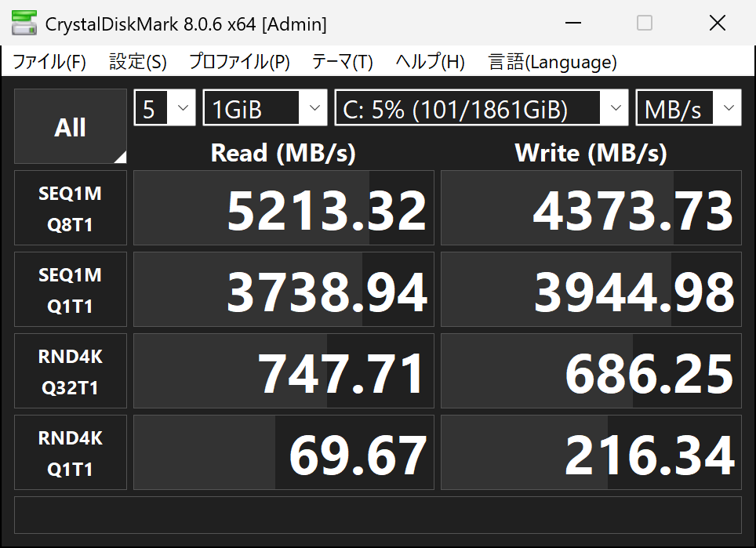
Task: Expand the 1GiB test size dropdown
Action: tap(264, 108)
